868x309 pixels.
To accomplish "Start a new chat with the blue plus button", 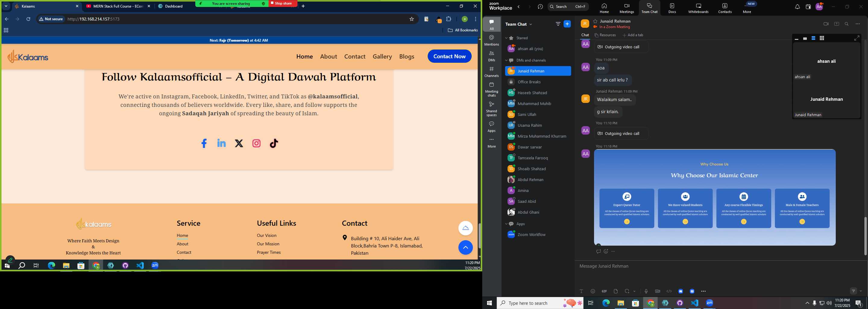I will coord(568,24).
